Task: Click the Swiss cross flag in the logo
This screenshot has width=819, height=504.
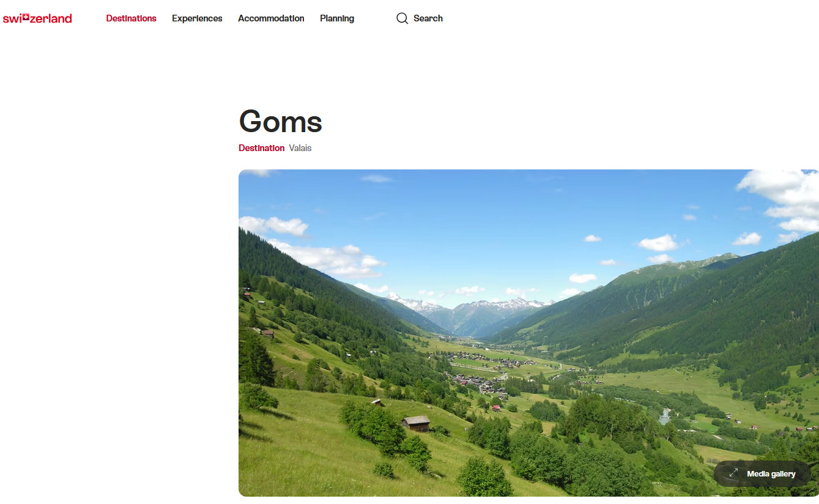Action: pos(25,18)
